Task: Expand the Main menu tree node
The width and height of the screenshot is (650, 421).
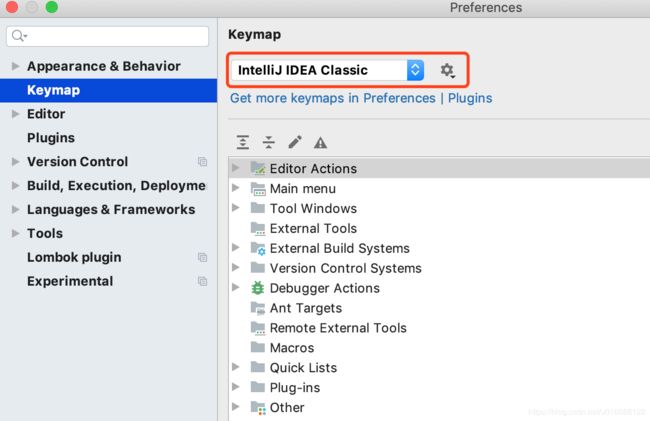Action: [x=235, y=188]
